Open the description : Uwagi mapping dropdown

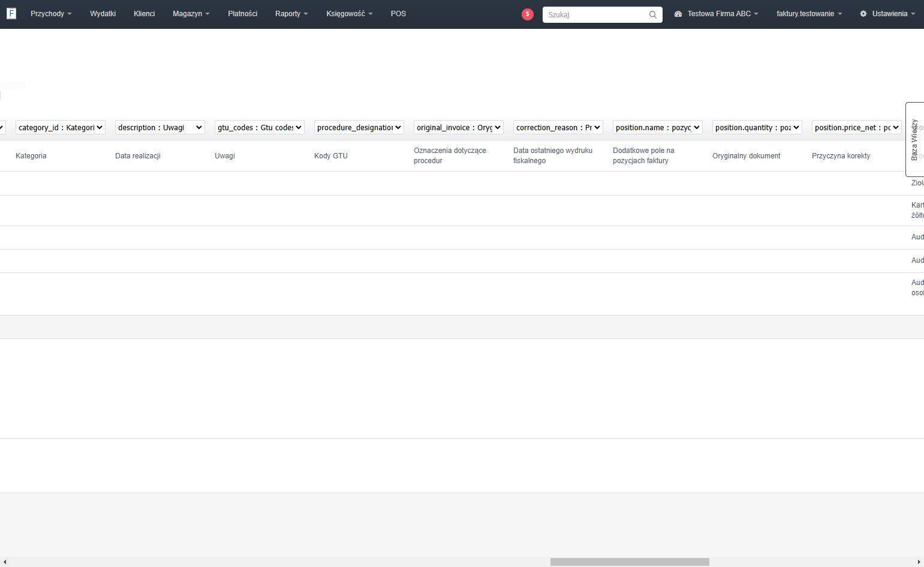point(160,127)
